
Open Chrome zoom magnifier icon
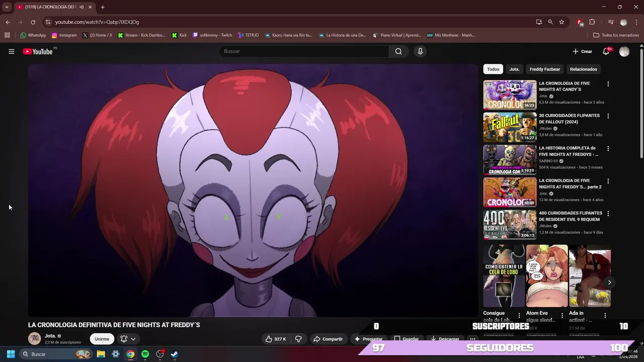click(x=550, y=22)
